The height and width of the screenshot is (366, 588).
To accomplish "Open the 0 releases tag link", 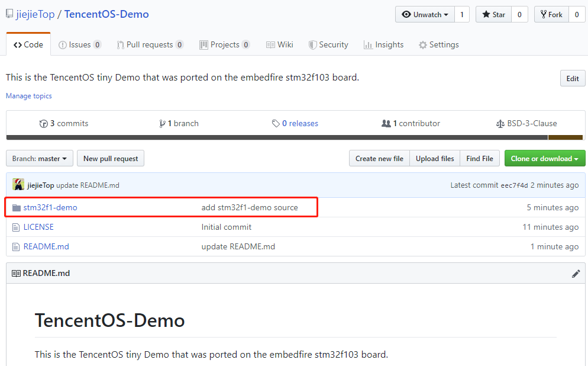I will 295,124.
